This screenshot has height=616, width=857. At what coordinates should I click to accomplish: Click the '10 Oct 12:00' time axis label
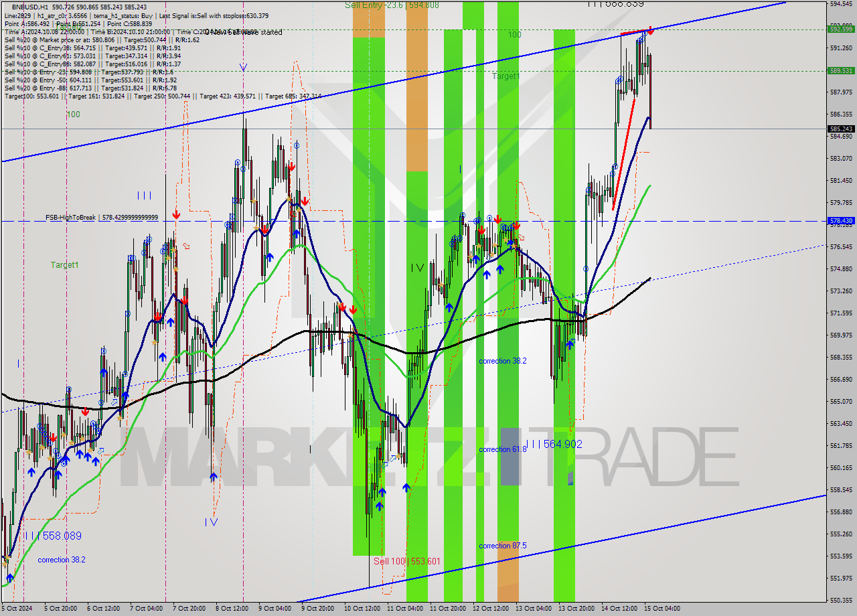361,609
